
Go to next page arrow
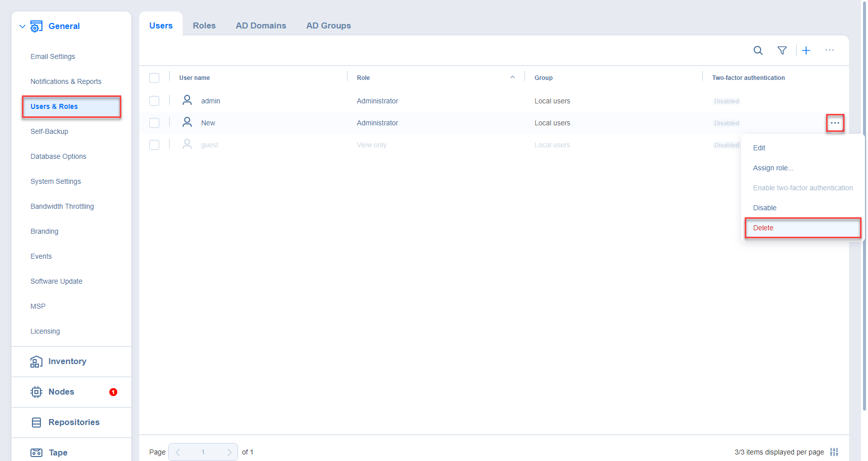[229, 452]
